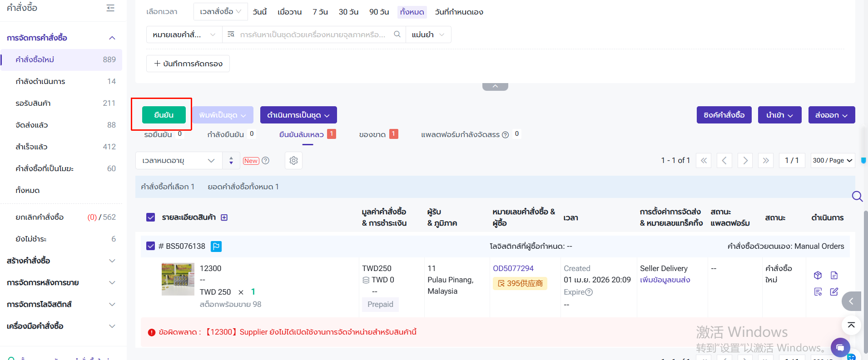
Task: Open the column settings gear icon
Action: [293, 161]
